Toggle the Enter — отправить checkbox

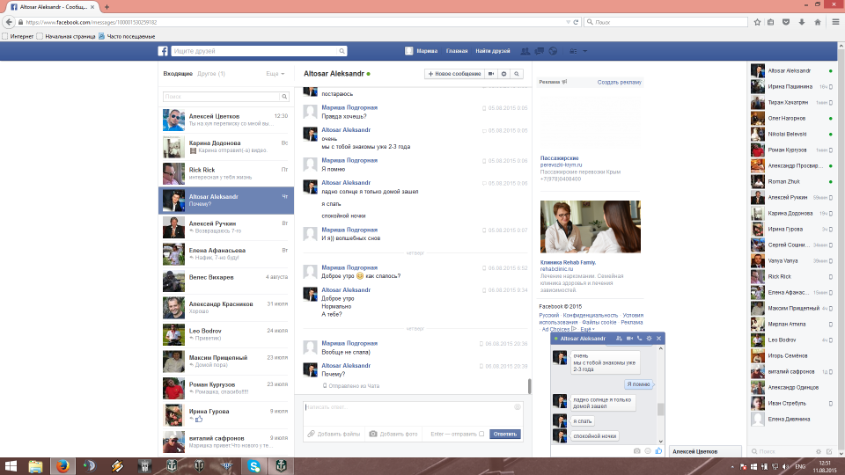pos(482,434)
